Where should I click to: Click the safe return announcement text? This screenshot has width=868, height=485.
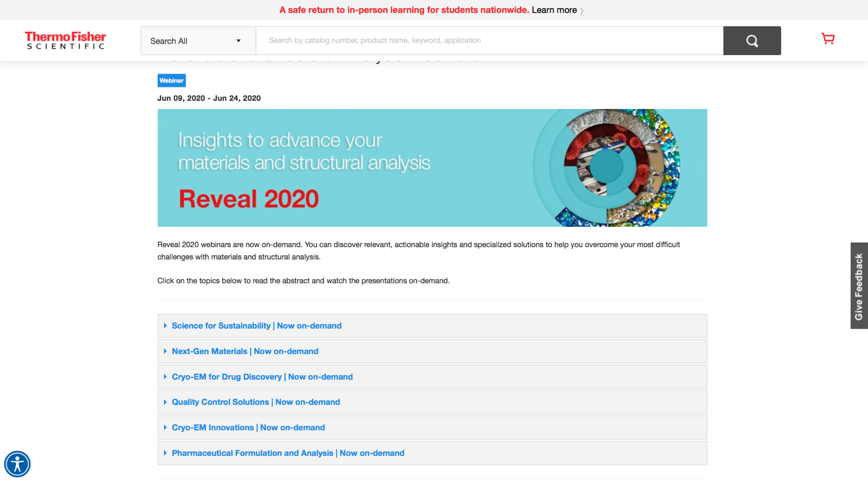point(404,10)
